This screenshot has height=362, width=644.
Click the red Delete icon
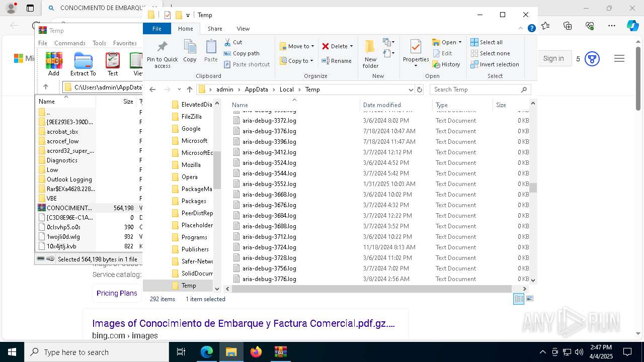pos(326,46)
